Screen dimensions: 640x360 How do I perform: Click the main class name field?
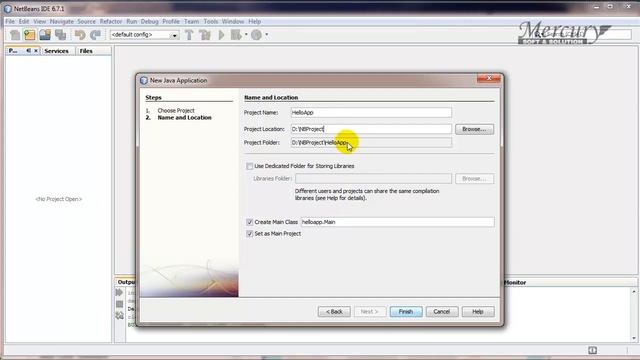pos(397,222)
